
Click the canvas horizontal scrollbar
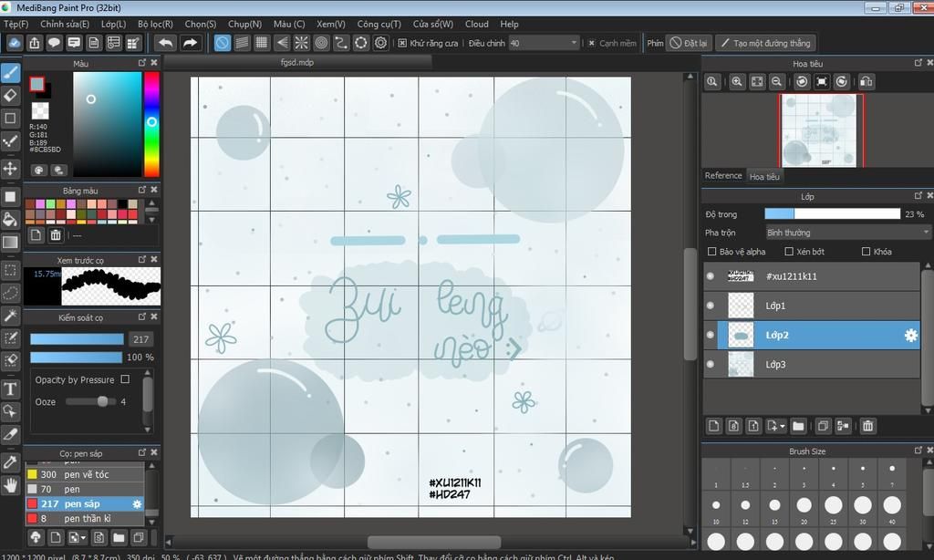click(433, 542)
